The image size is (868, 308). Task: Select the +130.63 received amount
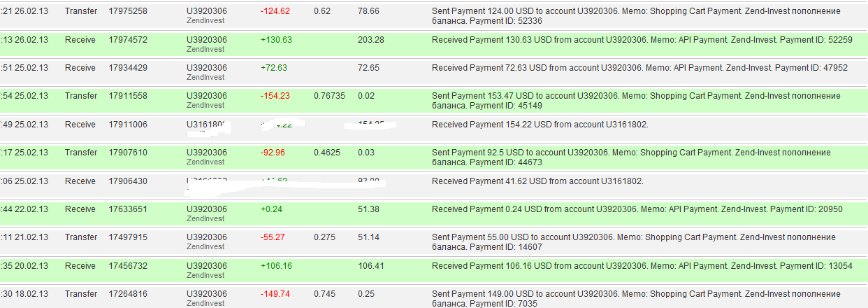(276, 40)
